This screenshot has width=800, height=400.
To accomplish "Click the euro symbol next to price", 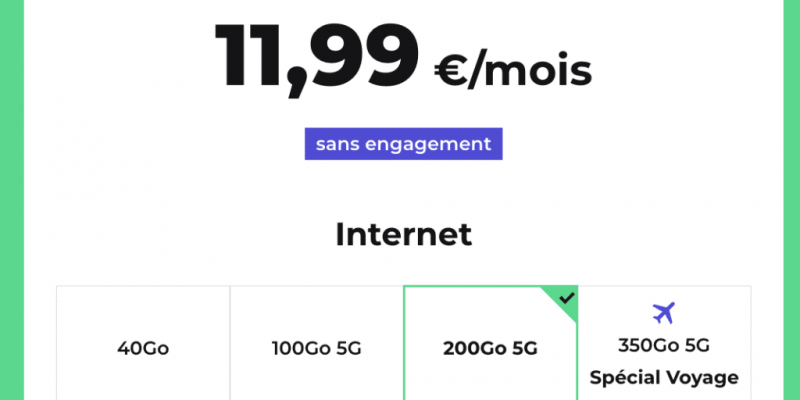I will [x=450, y=72].
